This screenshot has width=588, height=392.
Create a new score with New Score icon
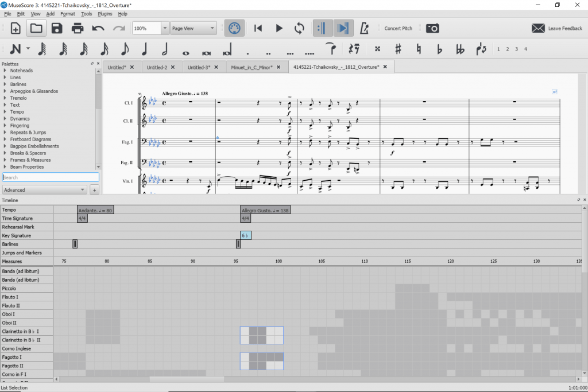[16, 28]
